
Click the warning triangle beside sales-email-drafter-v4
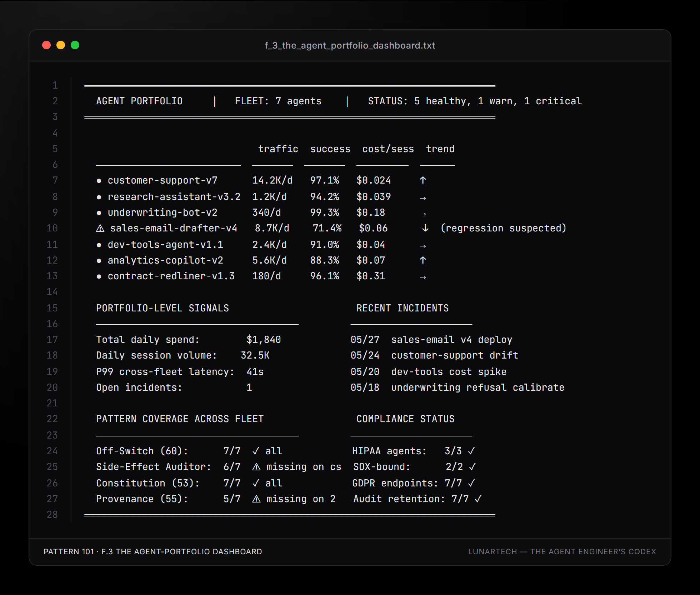[x=100, y=228]
